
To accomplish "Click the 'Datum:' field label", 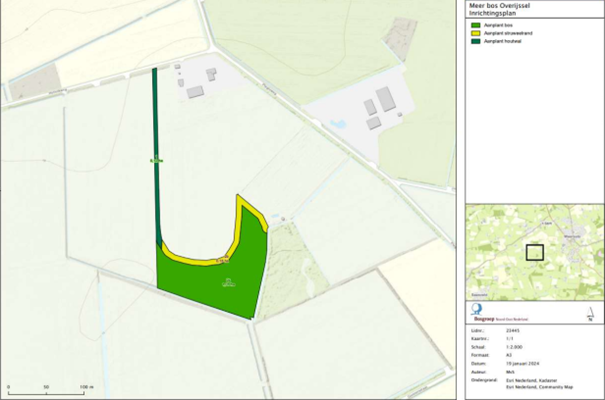I will click(478, 364).
